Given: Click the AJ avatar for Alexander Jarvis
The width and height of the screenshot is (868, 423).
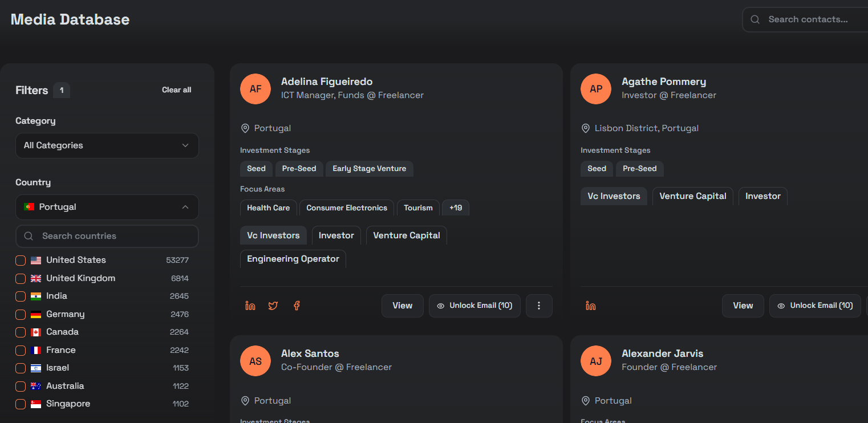Looking at the screenshot, I should 595,361.
